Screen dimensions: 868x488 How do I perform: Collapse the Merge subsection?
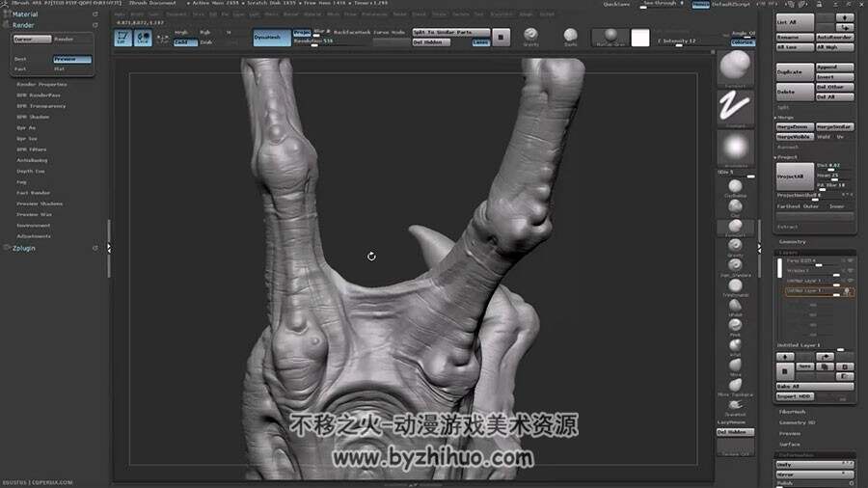[x=785, y=118]
